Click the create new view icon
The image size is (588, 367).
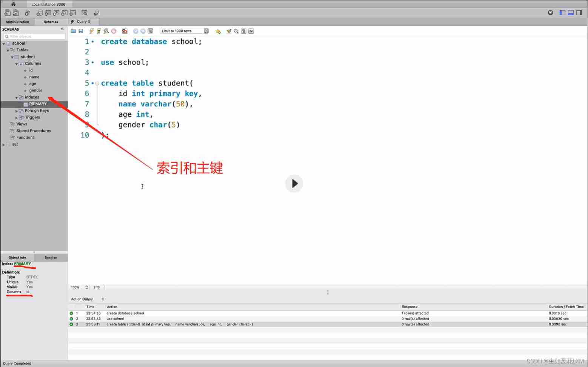[56, 13]
